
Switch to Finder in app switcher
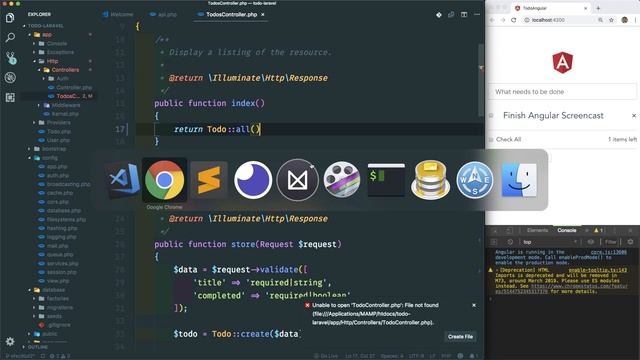click(519, 180)
